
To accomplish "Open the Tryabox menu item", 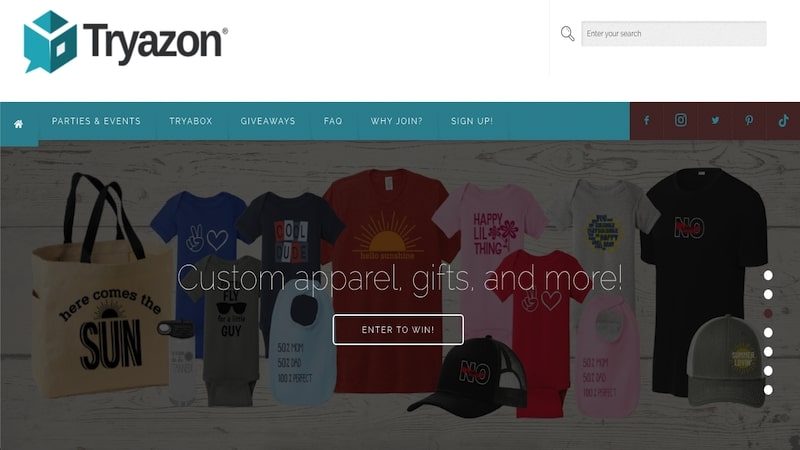I will (191, 121).
